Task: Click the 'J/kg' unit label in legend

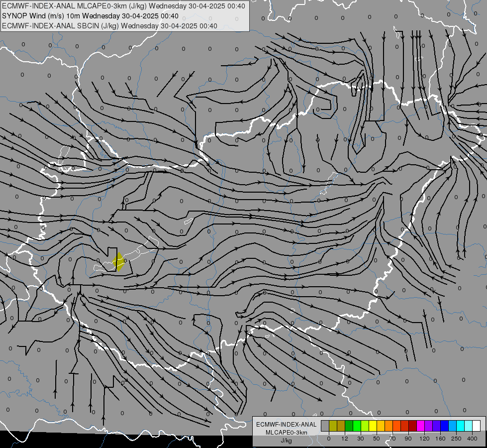Action: click(x=287, y=441)
